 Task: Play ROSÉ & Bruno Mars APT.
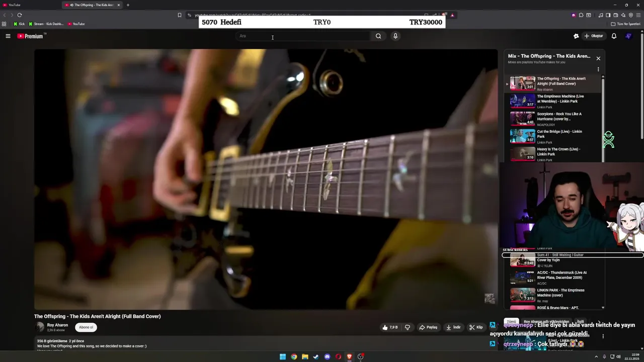pyautogui.click(x=554, y=307)
